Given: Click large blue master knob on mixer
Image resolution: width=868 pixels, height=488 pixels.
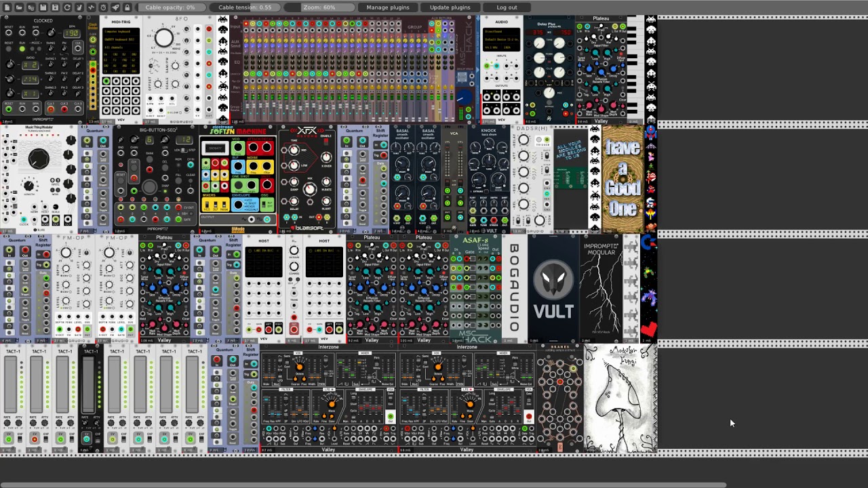Looking at the screenshot, I should pyautogui.click(x=465, y=97).
